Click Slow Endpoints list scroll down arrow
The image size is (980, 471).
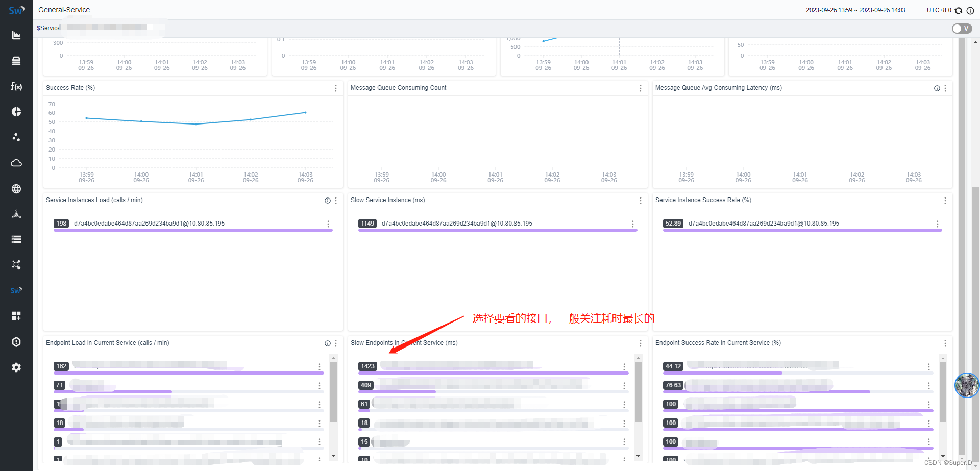tap(638, 457)
